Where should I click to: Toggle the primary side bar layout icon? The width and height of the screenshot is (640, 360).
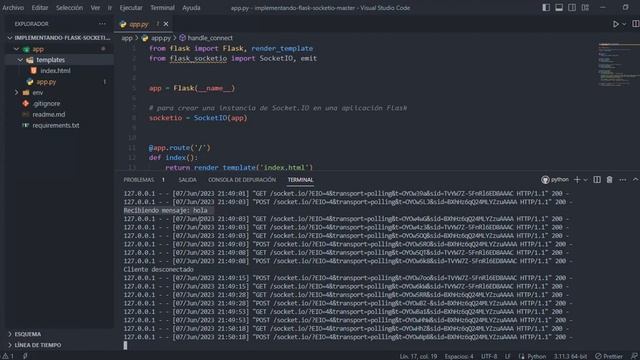coord(546,7)
